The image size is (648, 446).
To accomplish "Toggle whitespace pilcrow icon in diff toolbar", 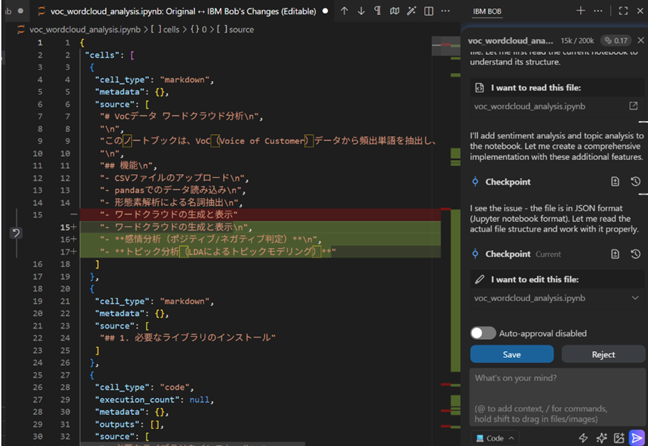I will click(378, 11).
